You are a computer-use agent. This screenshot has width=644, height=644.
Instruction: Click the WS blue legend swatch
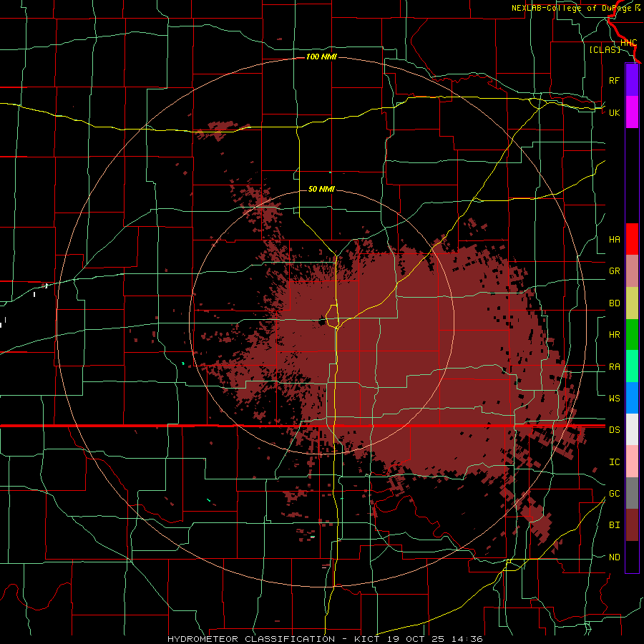[x=632, y=398]
